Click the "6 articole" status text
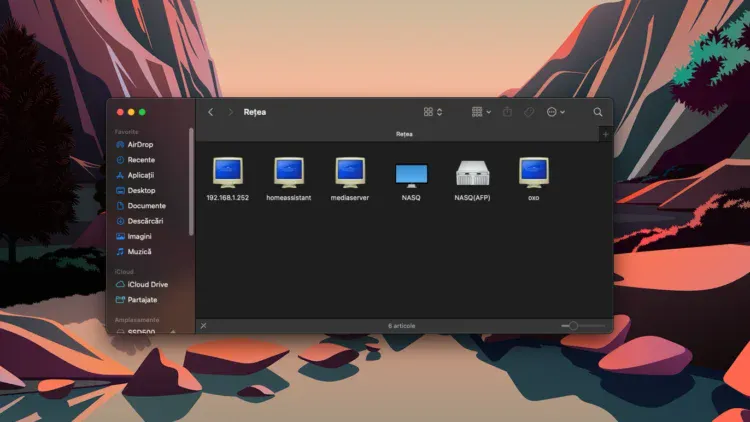Screen dimensions: 750x422 coord(402,326)
